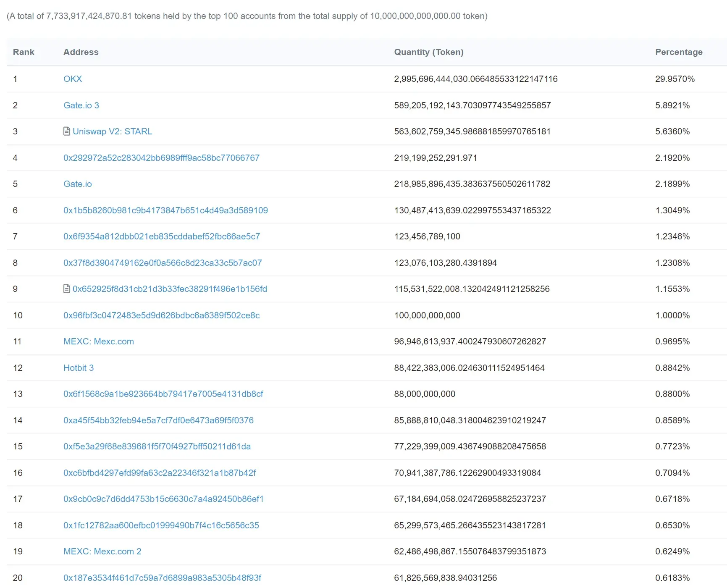This screenshot has width=727, height=588.
Task: Select quantity 65,299,573,465.266435523143817281
Action: click(x=470, y=525)
